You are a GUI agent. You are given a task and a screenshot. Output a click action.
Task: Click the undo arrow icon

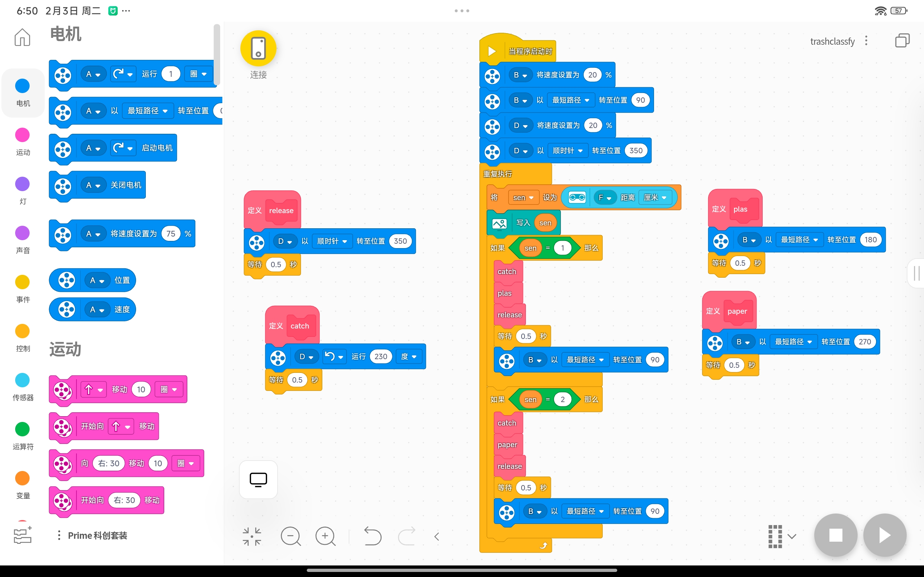click(372, 536)
